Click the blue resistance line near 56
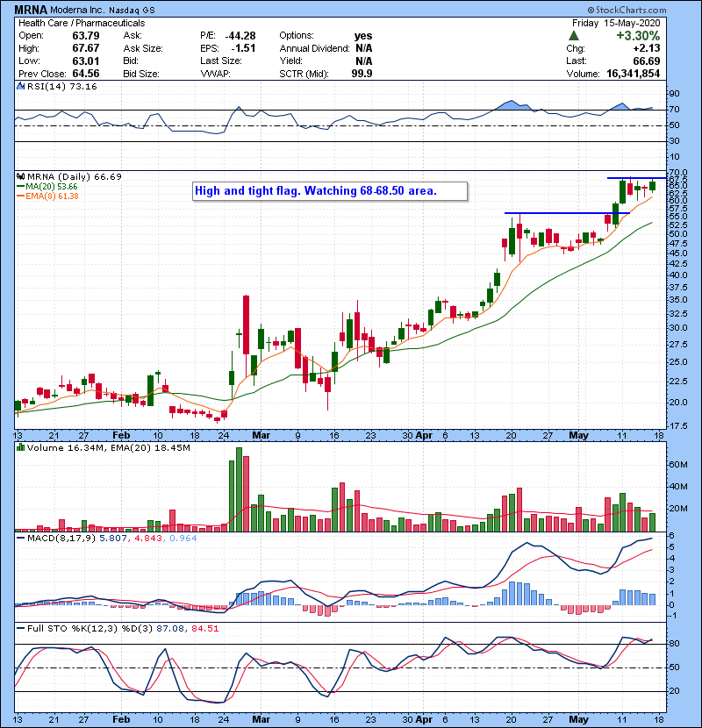Image resolution: width=702 pixels, height=728 pixels. (x=567, y=213)
